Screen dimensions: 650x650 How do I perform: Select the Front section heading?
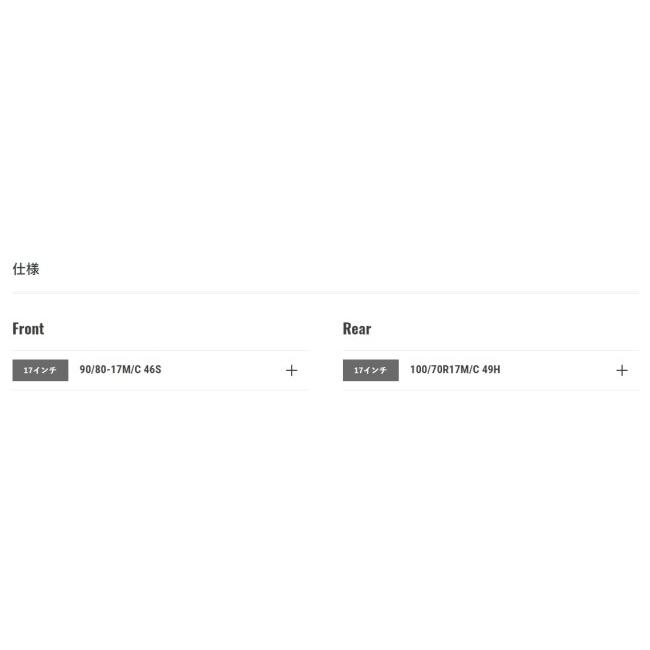point(28,329)
